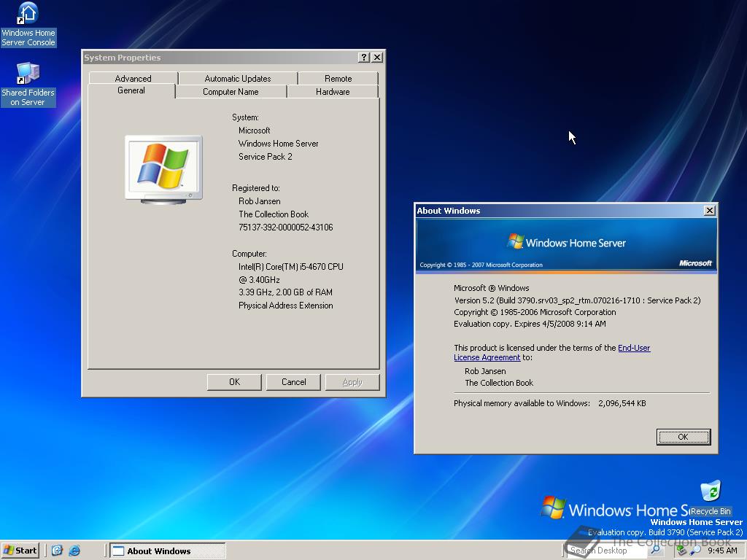Launch Show Desktop quick launch icon
The height and width of the screenshot is (560, 747).
tap(57, 551)
